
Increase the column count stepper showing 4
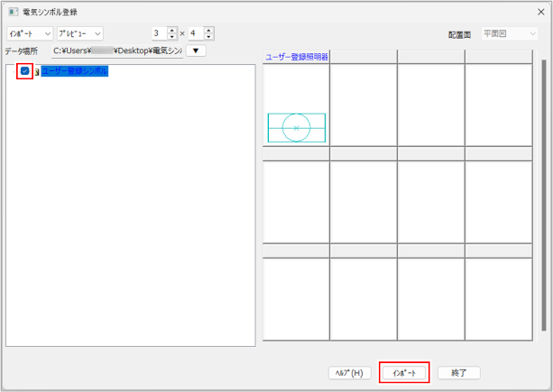[x=209, y=30]
